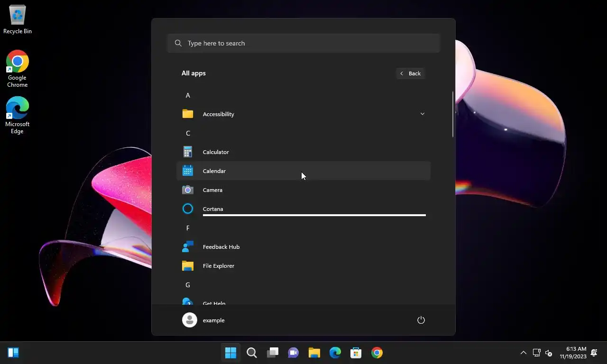Click the muted volume tray icon
The image size is (607, 364).
click(549, 353)
